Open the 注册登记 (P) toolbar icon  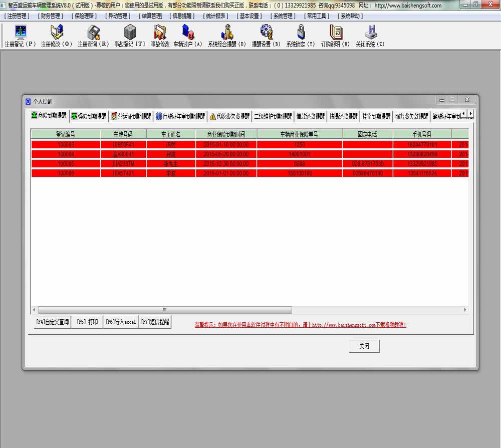[x=21, y=36]
